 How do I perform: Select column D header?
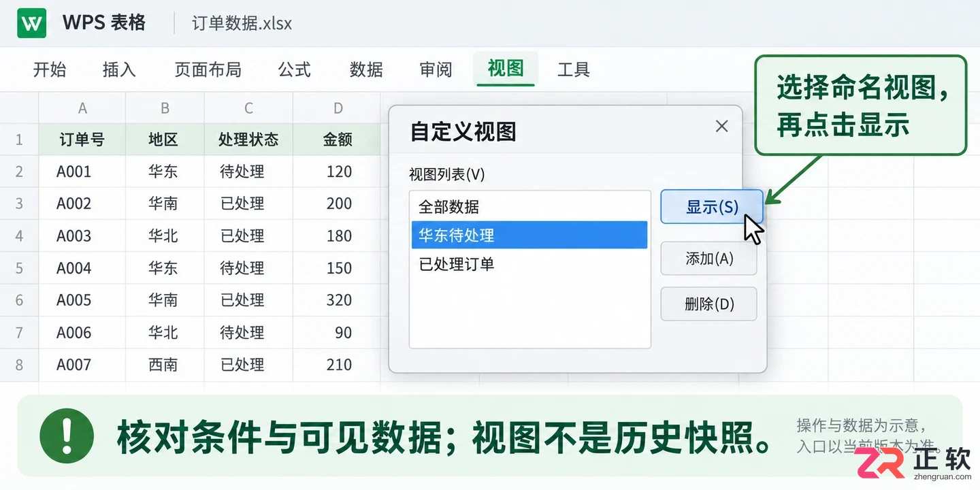pyautogui.click(x=338, y=108)
